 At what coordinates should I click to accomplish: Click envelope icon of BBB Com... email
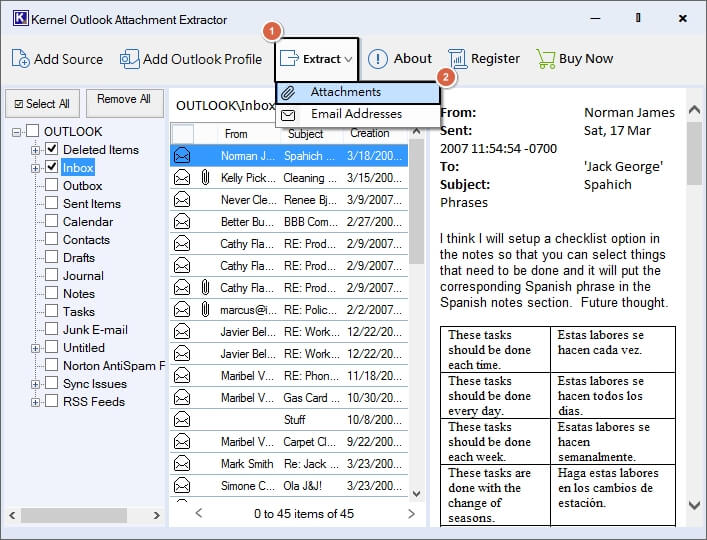pos(182,222)
